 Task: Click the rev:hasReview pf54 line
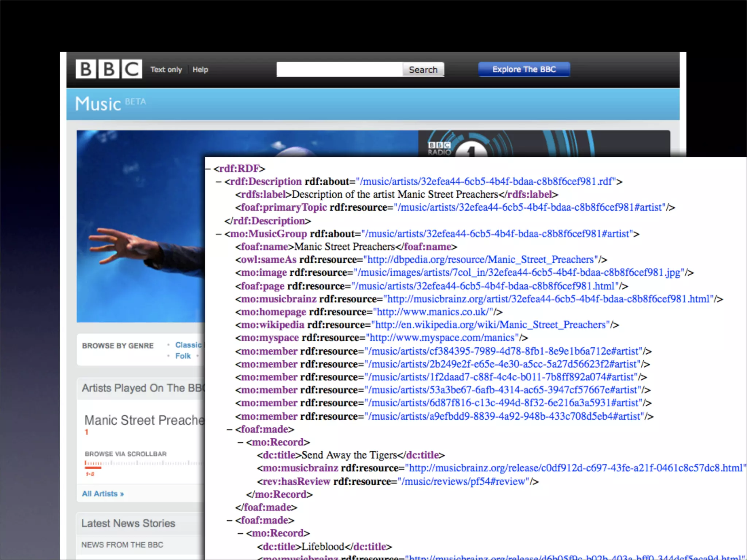(x=398, y=482)
